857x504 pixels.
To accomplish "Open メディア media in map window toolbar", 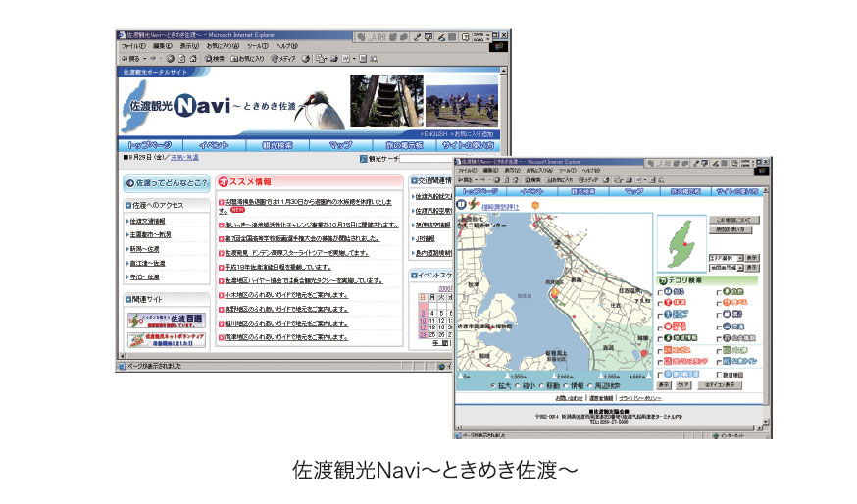I will (x=588, y=179).
